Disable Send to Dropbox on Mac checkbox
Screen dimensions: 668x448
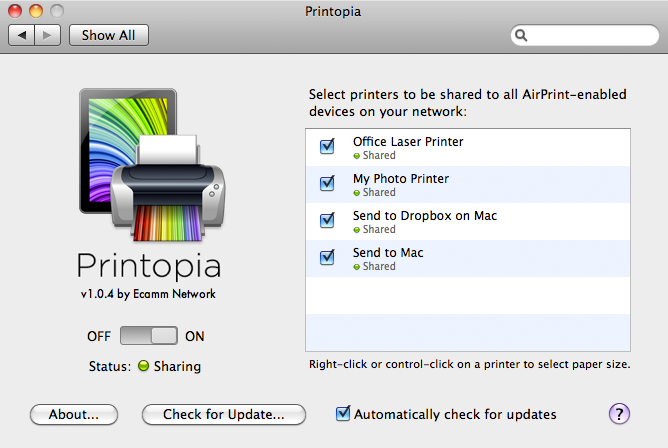tap(327, 220)
